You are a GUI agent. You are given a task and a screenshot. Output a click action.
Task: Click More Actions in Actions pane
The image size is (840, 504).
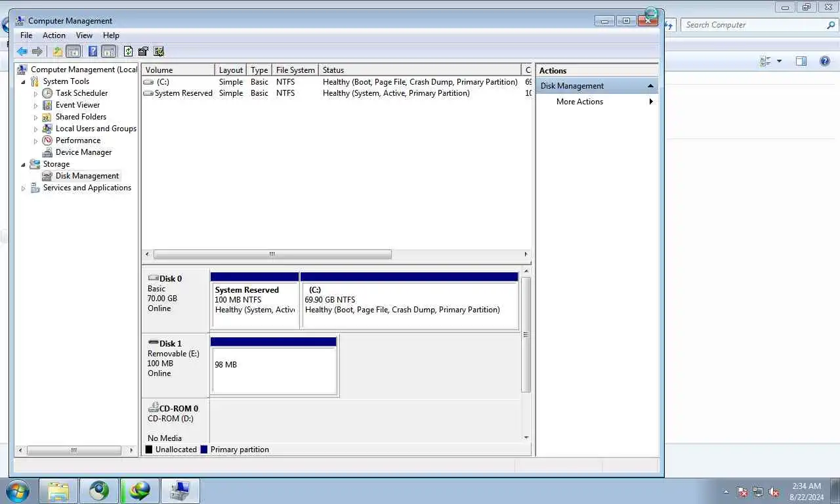pos(579,102)
